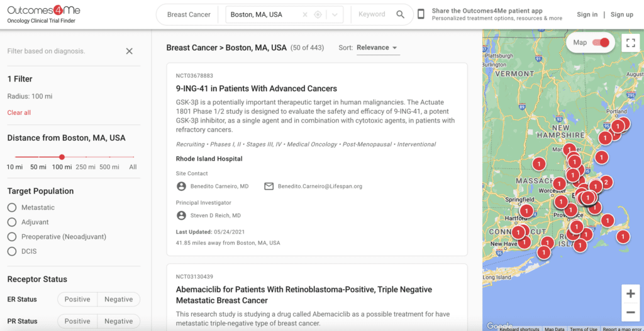Select the Metastatic radio option
Image resolution: width=644 pixels, height=331 pixels.
pos(12,207)
